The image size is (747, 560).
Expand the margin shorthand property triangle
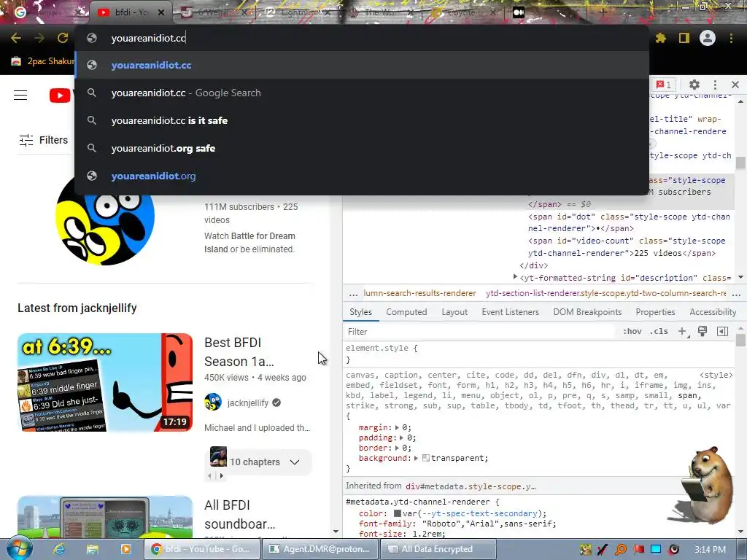(x=397, y=427)
